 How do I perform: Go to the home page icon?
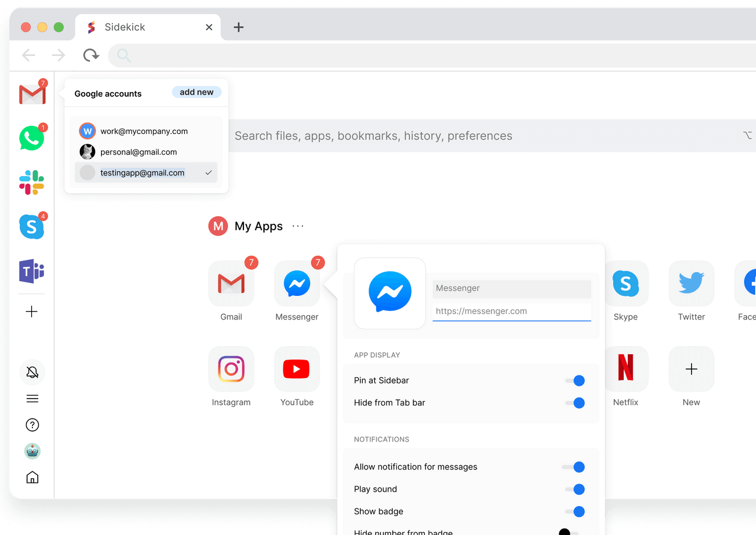pos(32,477)
